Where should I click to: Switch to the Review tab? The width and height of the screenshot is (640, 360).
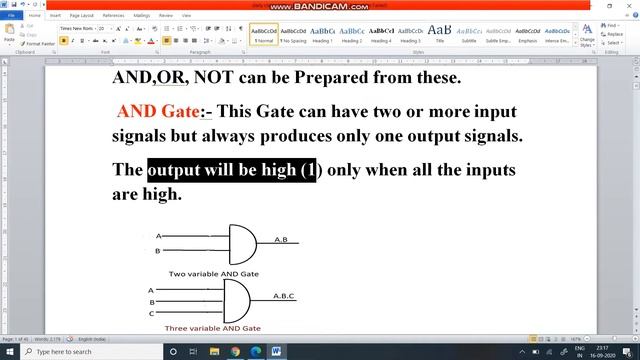pos(166,16)
